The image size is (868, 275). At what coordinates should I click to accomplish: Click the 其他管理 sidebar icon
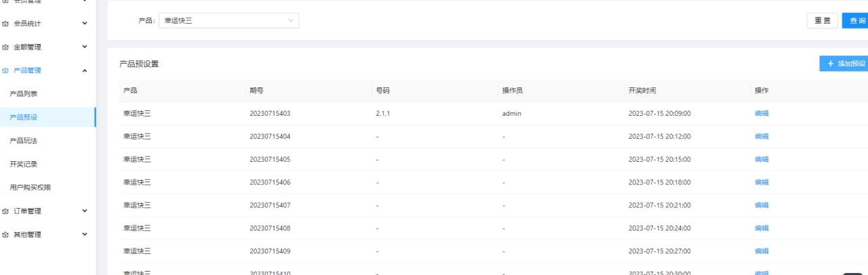click(x=6, y=235)
